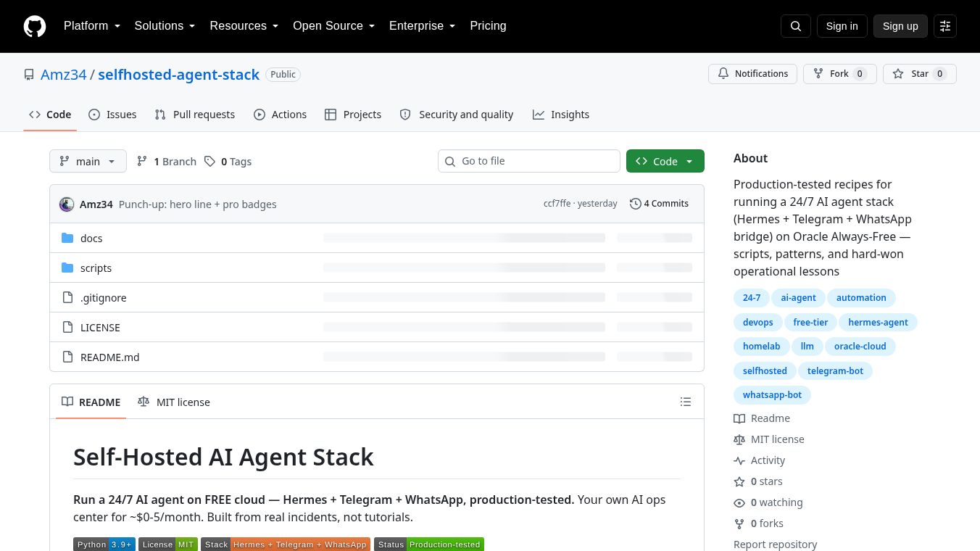The width and height of the screenshot is (980, 551).
Task: Switch to the Actions tab
Action: click(280, 115)
